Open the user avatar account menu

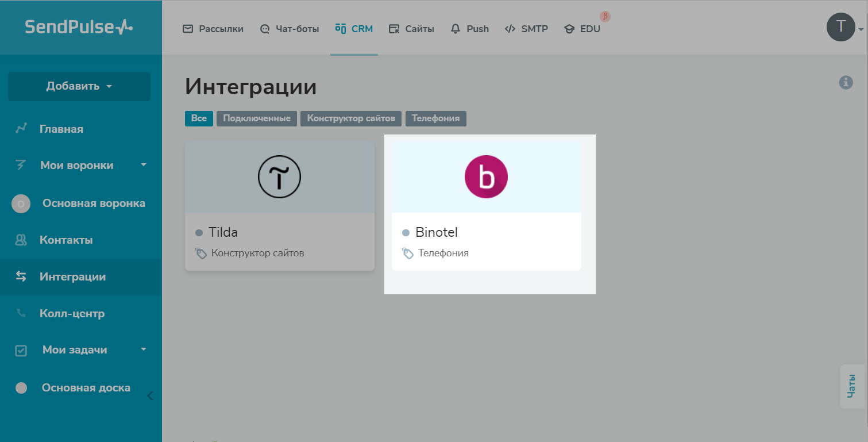coord(842,27)
